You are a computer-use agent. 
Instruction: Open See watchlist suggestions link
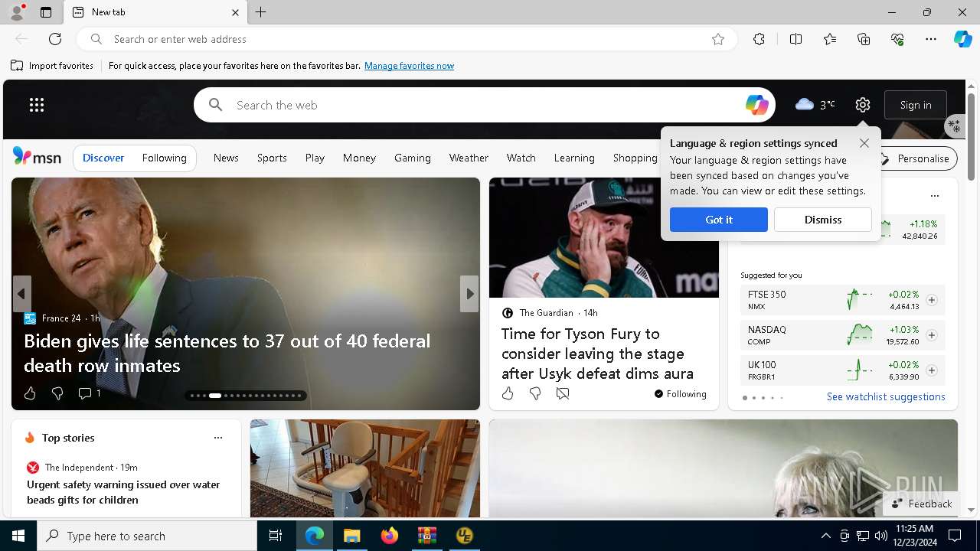(x=886, y=396)
